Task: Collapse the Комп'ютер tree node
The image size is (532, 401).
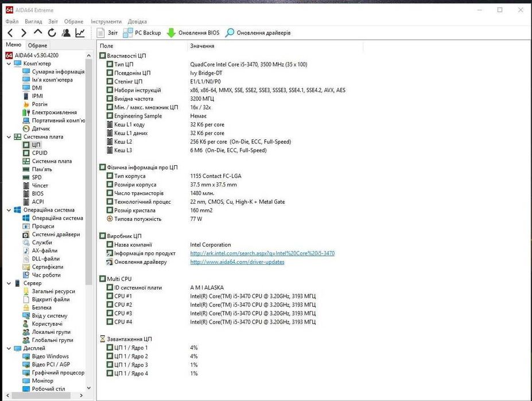Action: click(9, 64)
